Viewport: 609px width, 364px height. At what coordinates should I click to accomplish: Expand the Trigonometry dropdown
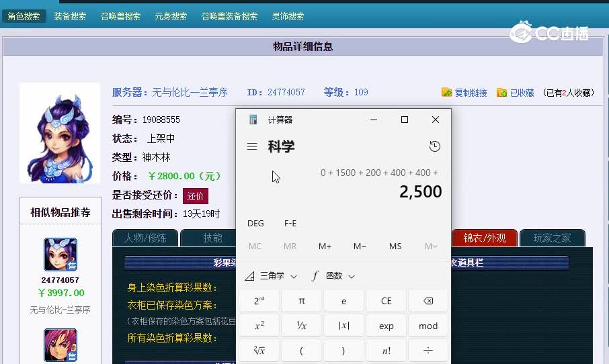pyautogui.click(x=271, y=276)
